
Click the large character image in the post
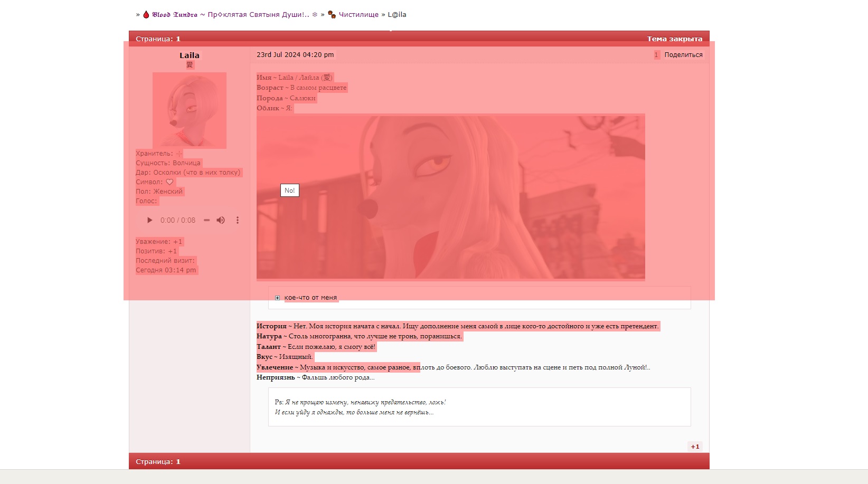pos(451,197)
